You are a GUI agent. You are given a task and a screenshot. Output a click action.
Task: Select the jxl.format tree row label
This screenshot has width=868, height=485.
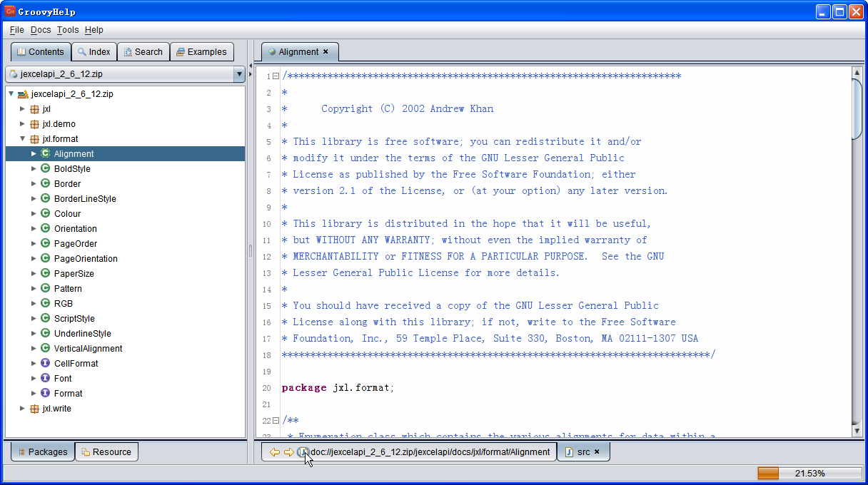(x=60, y=139)
